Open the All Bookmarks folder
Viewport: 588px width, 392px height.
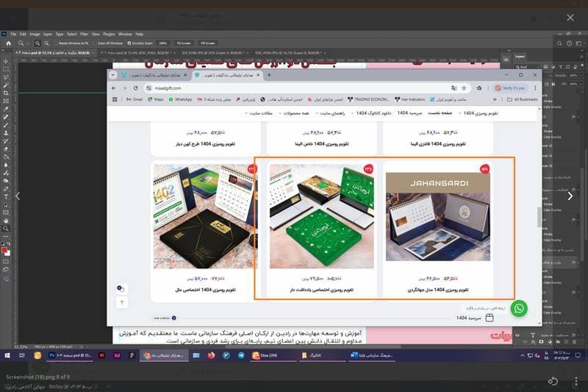pyautogui.click(x=522, y=99)
